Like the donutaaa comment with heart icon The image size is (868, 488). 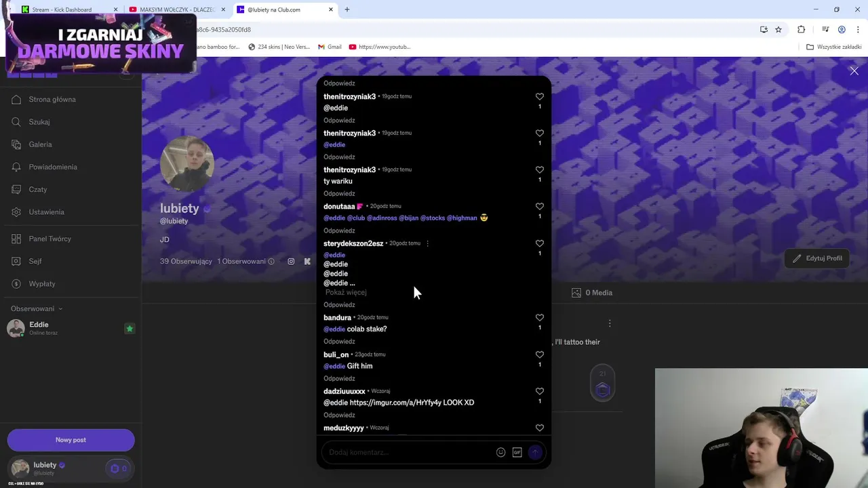pyautogui.click(x=540, y=206)
